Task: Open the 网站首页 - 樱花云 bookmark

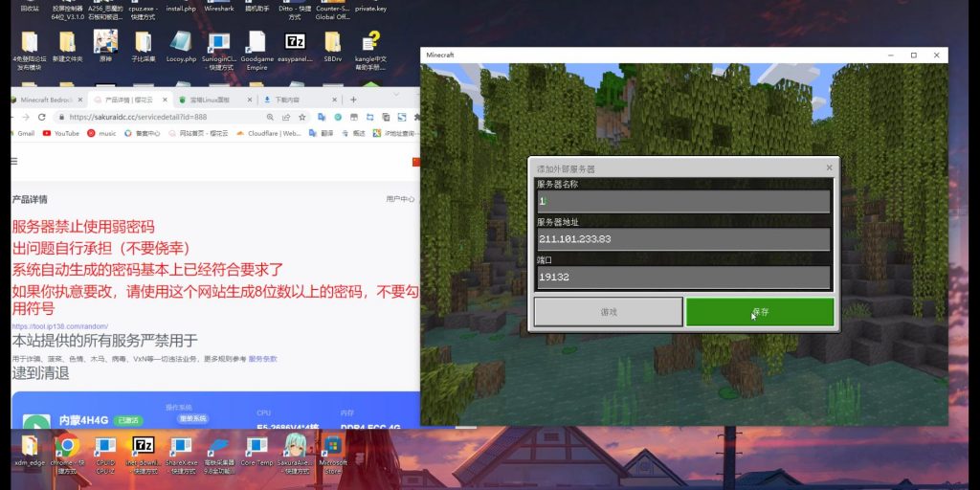Action: coord(199,133)
